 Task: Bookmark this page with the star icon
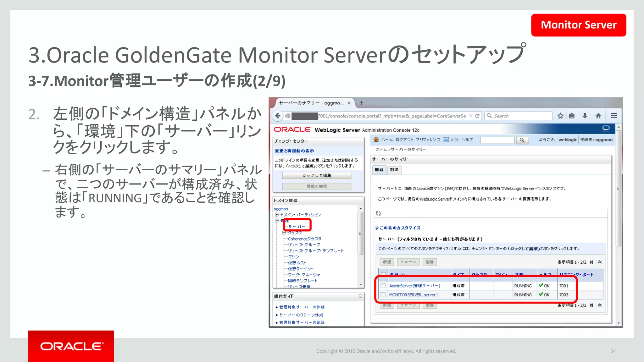pyautogui.click(x=560, y=116)
